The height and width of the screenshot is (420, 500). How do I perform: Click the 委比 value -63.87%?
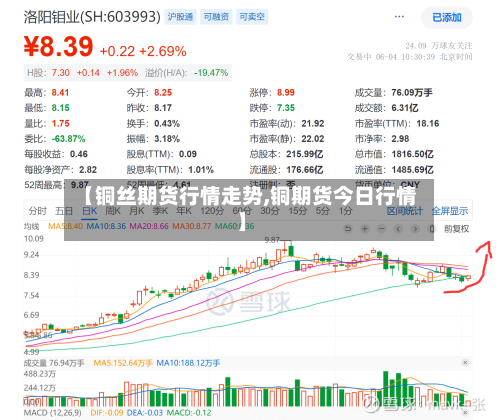[68, 139]
